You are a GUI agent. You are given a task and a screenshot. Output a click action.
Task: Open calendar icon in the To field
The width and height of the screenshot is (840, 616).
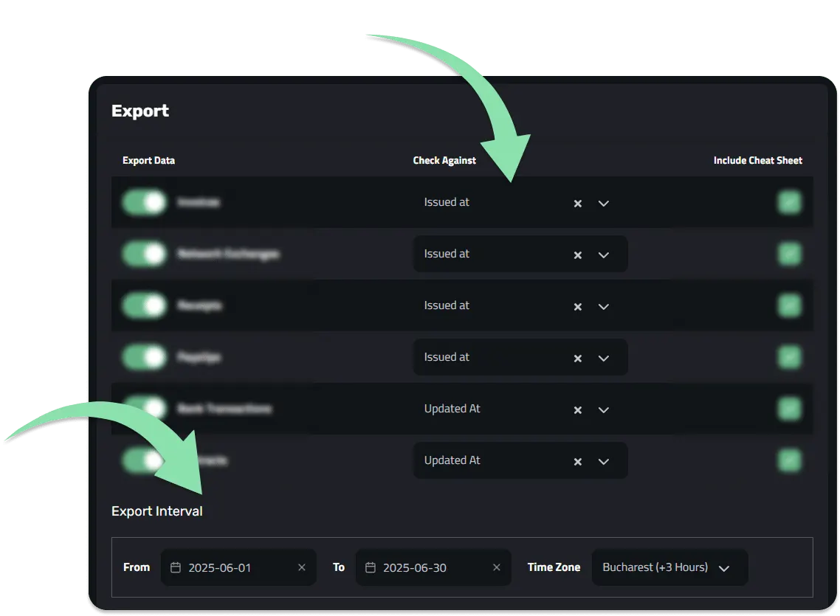coord(371,567)
